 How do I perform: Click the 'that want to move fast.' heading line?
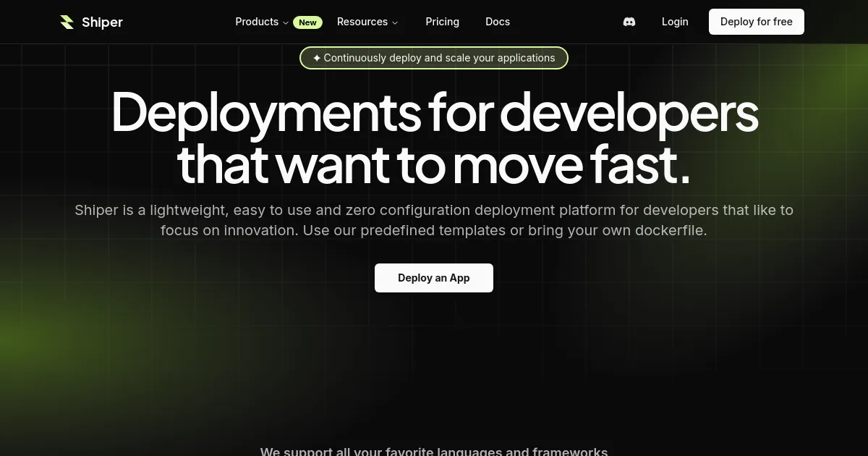[x=434, y=165]
